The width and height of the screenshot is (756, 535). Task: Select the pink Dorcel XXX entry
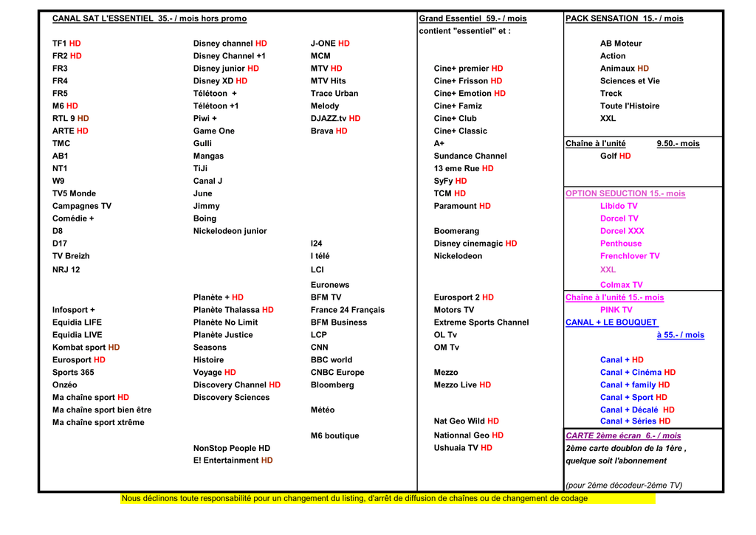[622, 231]
